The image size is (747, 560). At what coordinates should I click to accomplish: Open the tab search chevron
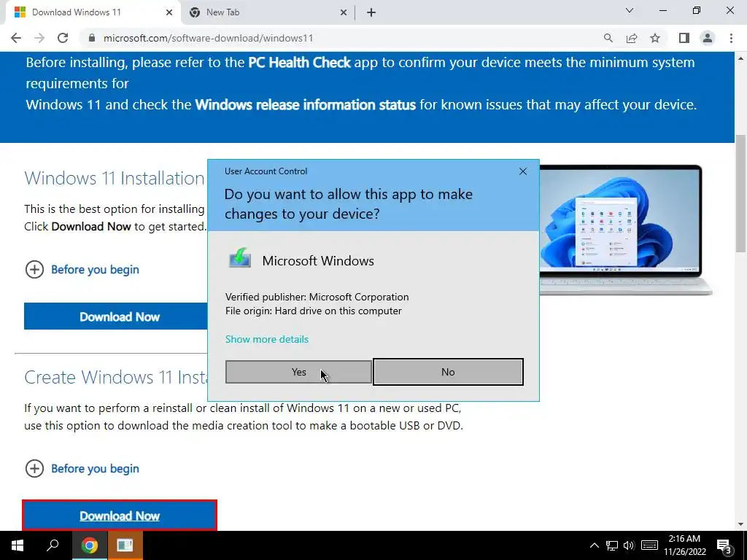pos(630,10)
